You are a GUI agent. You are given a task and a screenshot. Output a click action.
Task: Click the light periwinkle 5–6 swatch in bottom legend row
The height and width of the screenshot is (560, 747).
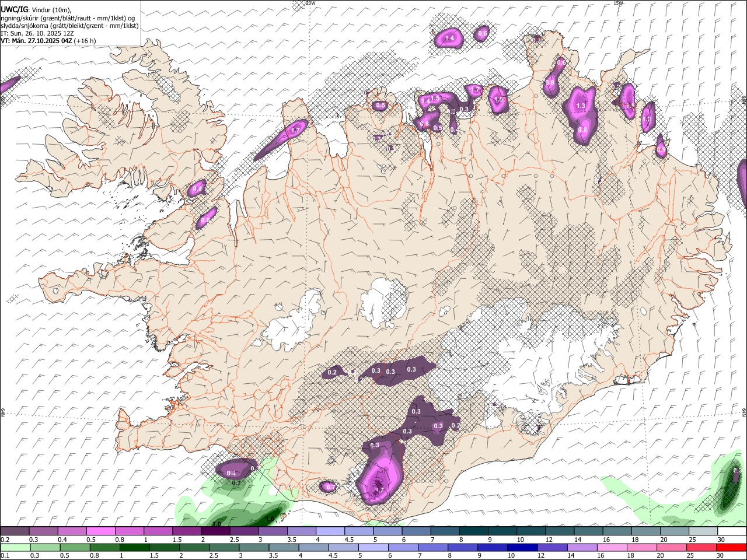pos(373,547)
